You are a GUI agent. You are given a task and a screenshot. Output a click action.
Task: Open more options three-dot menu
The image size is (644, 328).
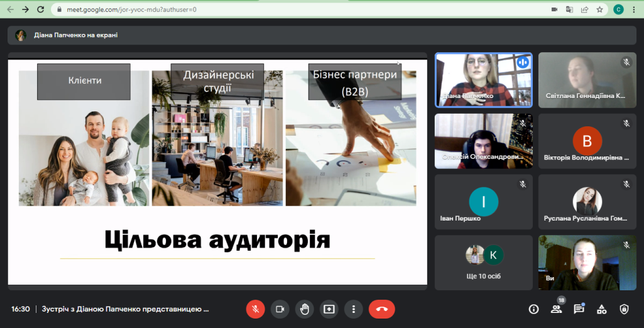pyautogui.click(x=354, y=309)
